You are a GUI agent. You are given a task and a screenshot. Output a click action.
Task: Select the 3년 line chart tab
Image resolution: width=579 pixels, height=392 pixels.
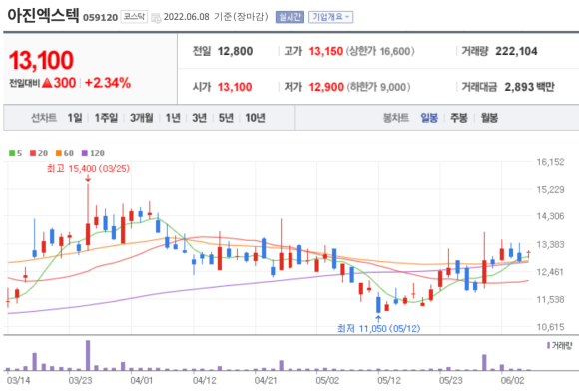pyautogui.click(x=199, y=118)
